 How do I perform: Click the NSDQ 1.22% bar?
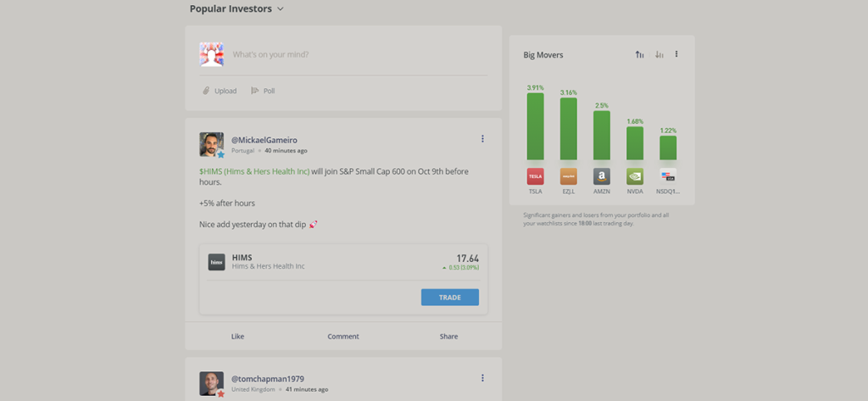[x=668, y=148]
